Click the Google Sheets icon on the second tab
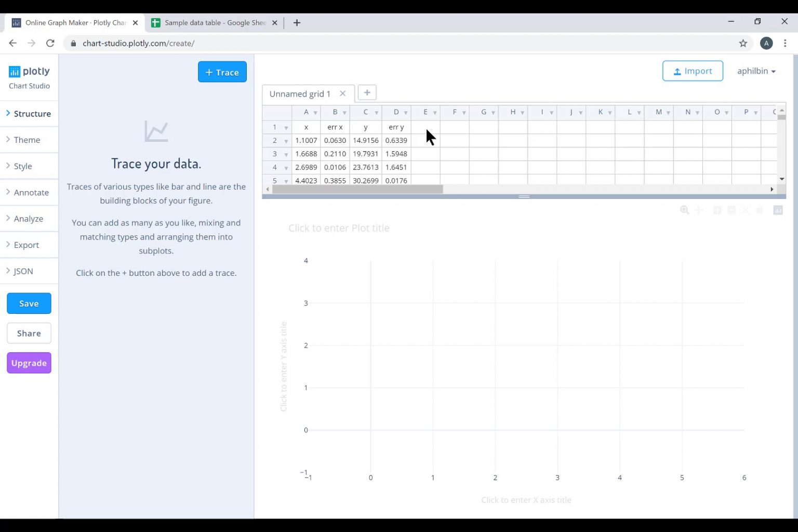The width and height of the screenshot is (798, 532). coord(155,22)
